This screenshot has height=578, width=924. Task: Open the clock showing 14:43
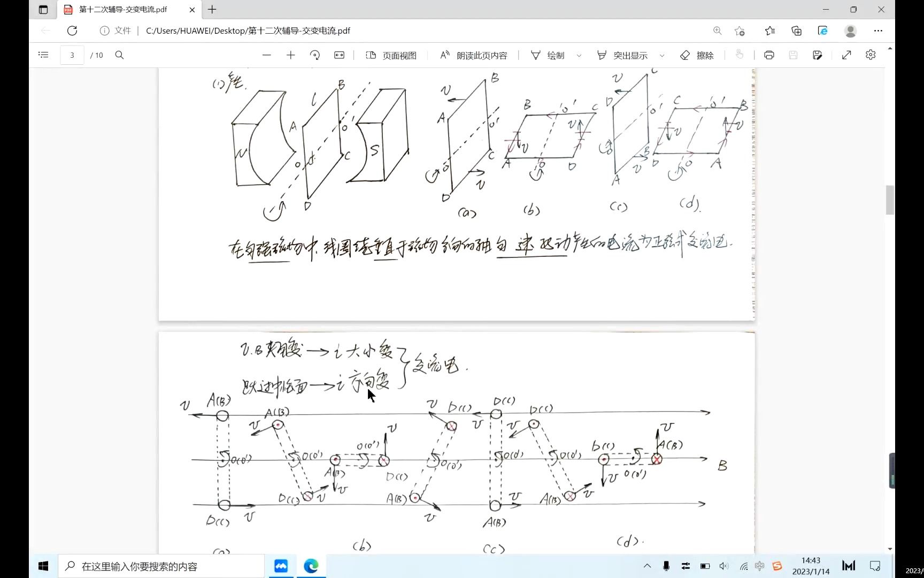click(x=811, y=566)
